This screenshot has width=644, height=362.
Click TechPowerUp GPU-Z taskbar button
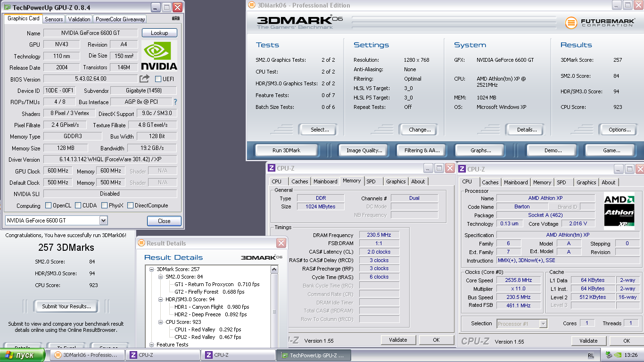pyautogui.click(x=314, y=355)
